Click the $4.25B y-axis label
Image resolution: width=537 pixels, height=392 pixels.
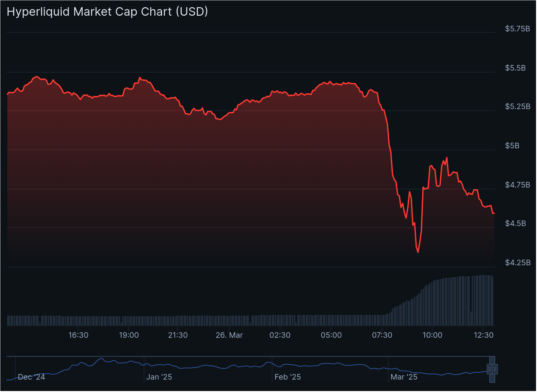(517, 263)
